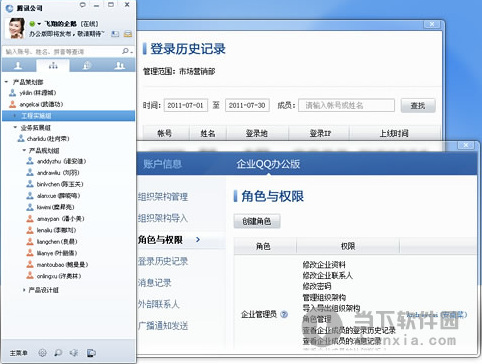
Task: Open the 主菜单 main menu
Action: click(x=19, y=353)
